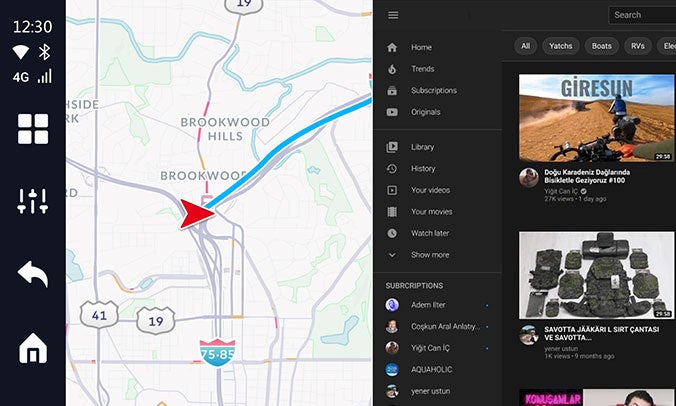Screen dimensions: 676x406
Task: Tap the 4G signal indicator
Action: (x=32, y=77)
